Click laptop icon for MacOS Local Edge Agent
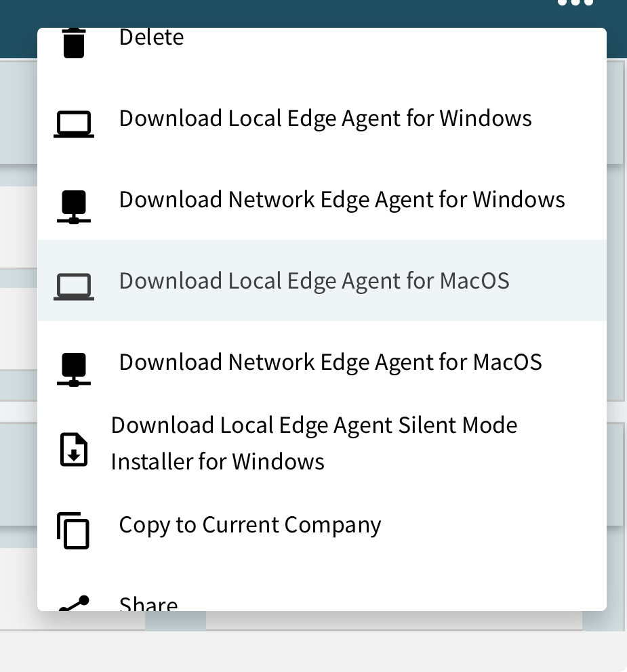The image size is (627, 672). [74, 287]
